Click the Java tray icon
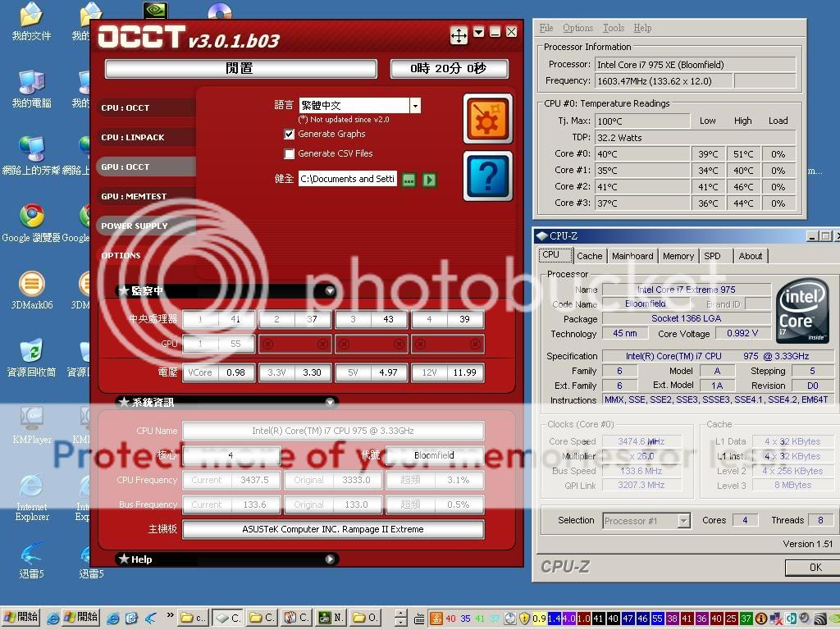This screenshot has height=630, width=840. point(436,619)
